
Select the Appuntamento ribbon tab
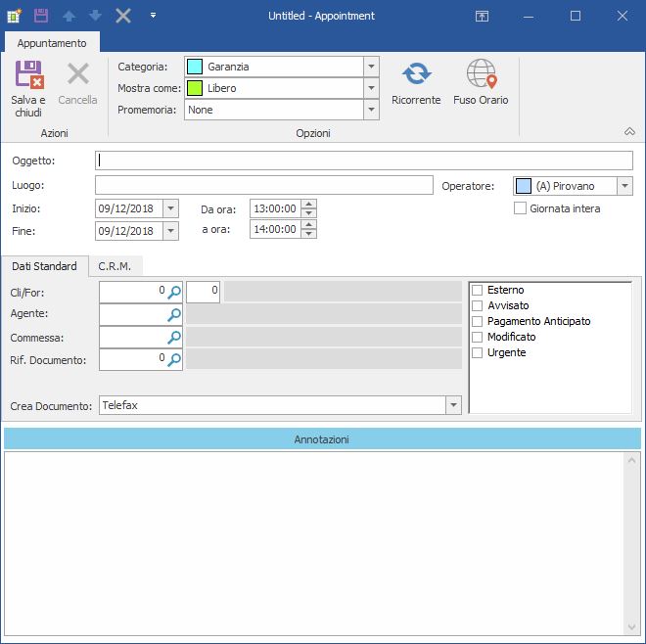click(52, 43)
